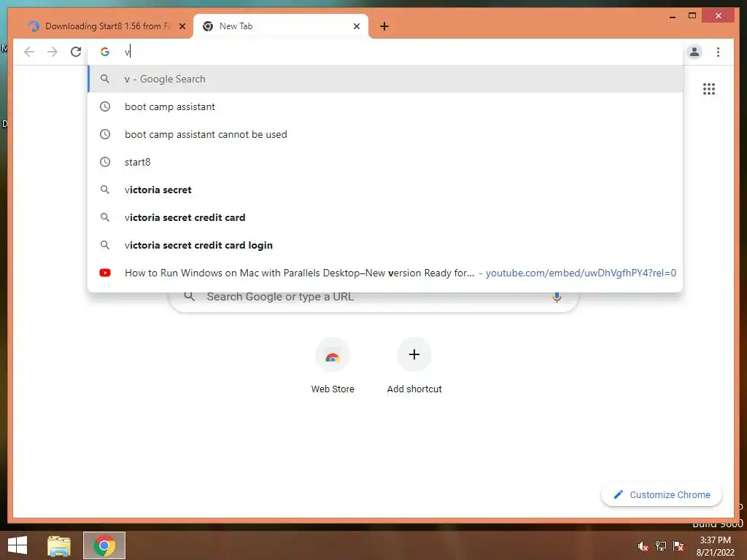
Task: Open the Chrome three-dot menu
Action: [x=718, y=52]
